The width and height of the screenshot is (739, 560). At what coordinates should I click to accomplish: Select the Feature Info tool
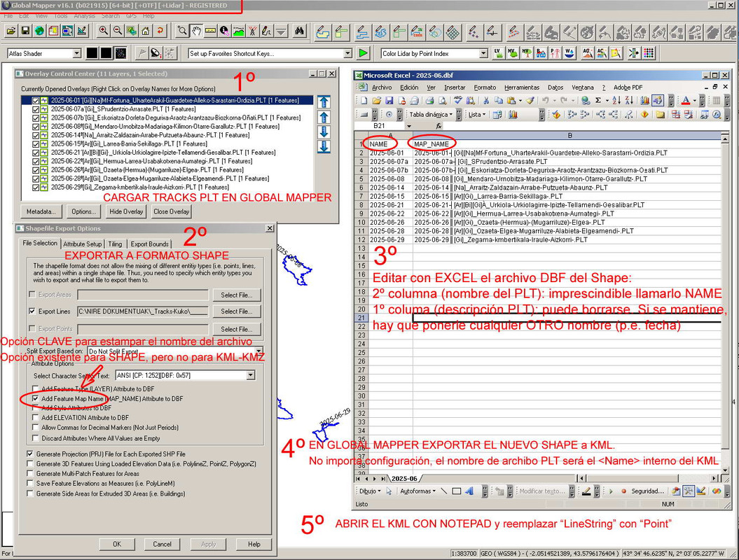tap(224, 31)
